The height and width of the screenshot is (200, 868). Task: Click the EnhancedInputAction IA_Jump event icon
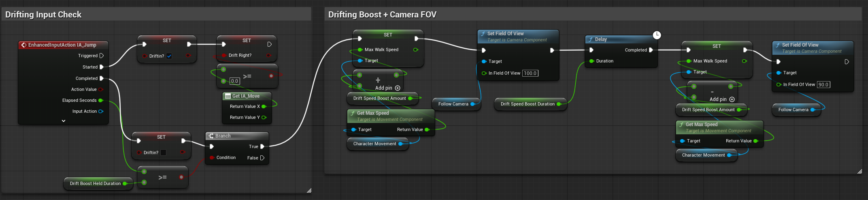pyautogui.click(x=24, y=45)
